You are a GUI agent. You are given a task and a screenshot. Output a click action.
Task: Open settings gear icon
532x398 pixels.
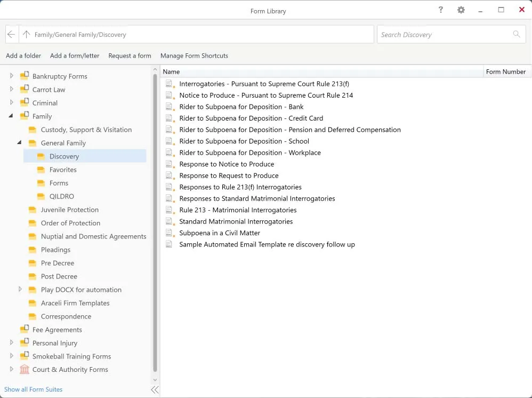point(461,10)
